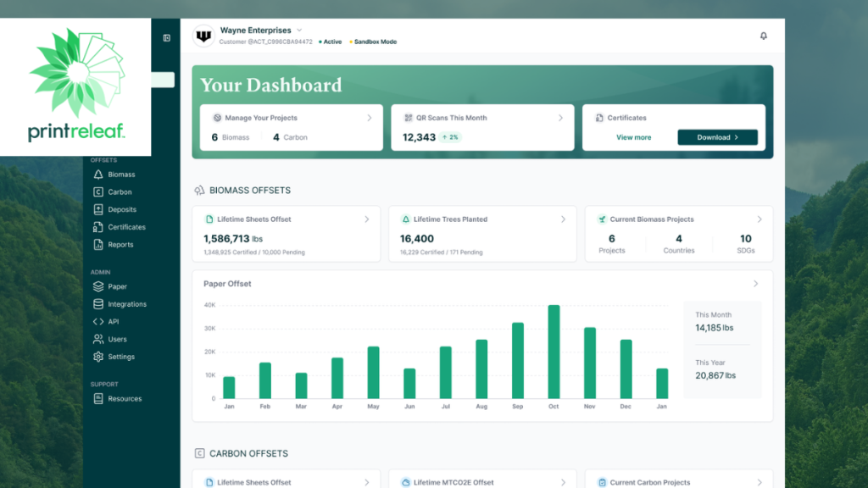This screenshot has width=868, height=488.
Task: Click the View more certificates link
Action: 633,137
